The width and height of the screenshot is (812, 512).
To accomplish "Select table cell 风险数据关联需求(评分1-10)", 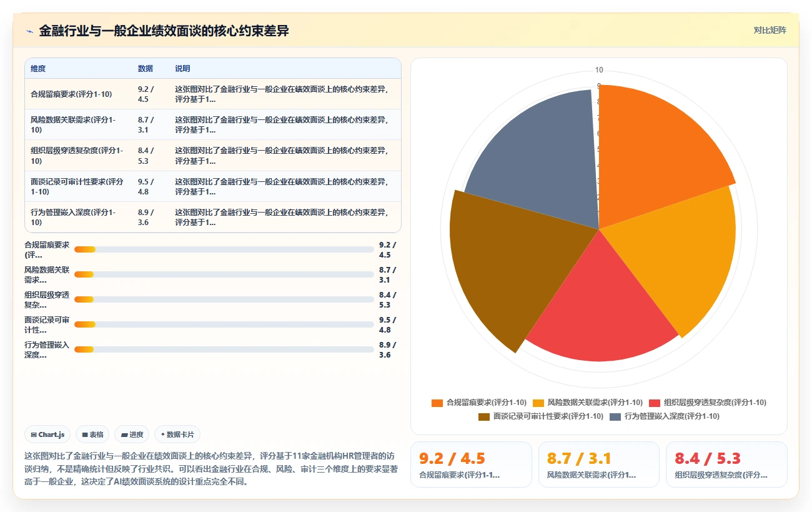I will click(x=78, y=125).
